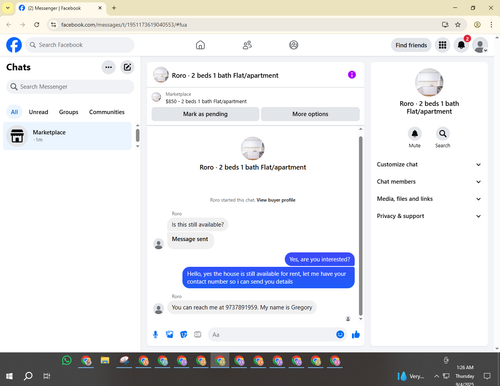The width and height of the screenshot is (500, 386).
Task: Expand Media, files and links section
Action: (x=429, y=199)
